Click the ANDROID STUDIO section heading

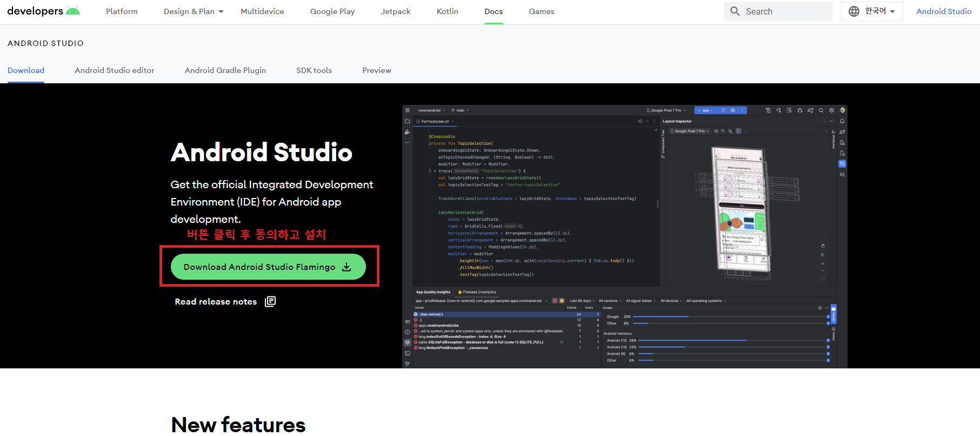point(45,43)
